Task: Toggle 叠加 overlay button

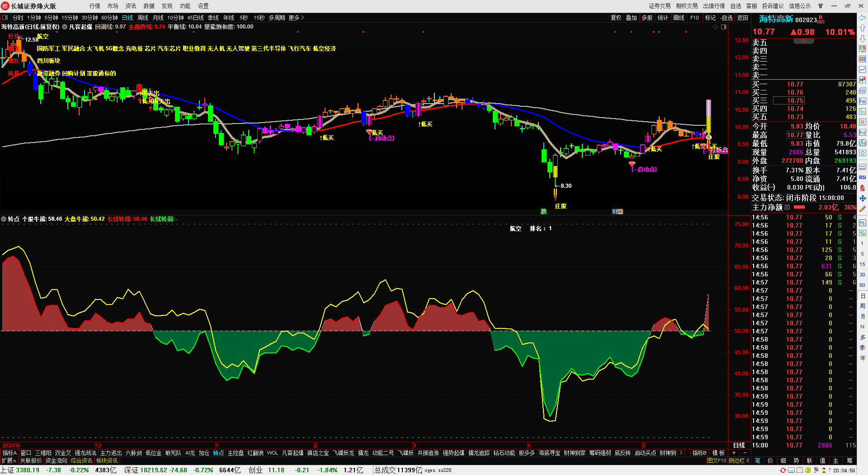Action: (631, 18)
